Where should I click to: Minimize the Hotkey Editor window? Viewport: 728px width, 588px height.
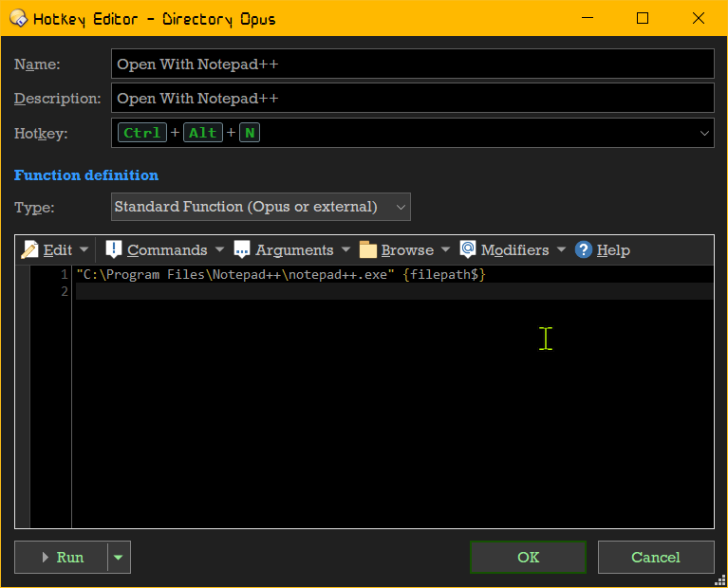pyautogui.click(x=588, y=18)
